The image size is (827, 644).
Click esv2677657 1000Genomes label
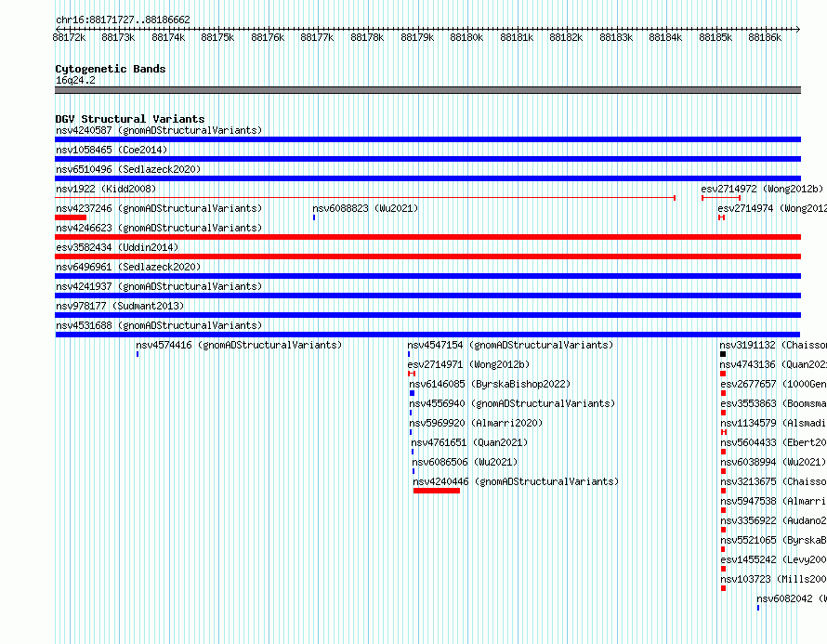(774, 384)
